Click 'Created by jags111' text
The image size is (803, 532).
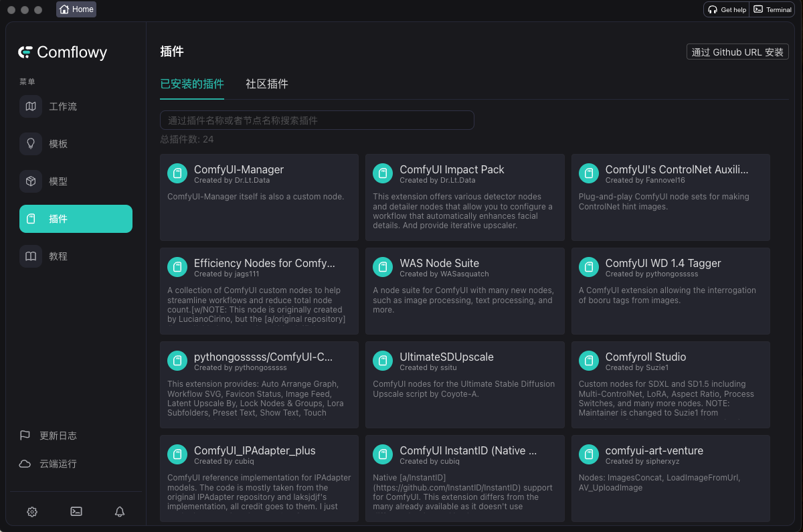coord(227,274)
